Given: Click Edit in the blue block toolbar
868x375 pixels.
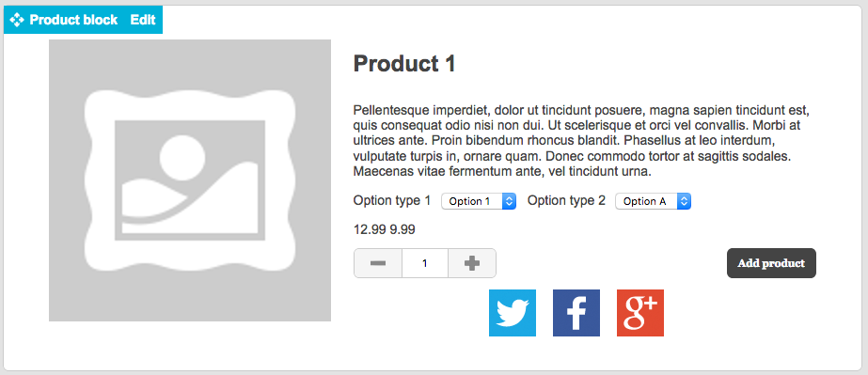Looking at the screenshot, I should [143, 20].
